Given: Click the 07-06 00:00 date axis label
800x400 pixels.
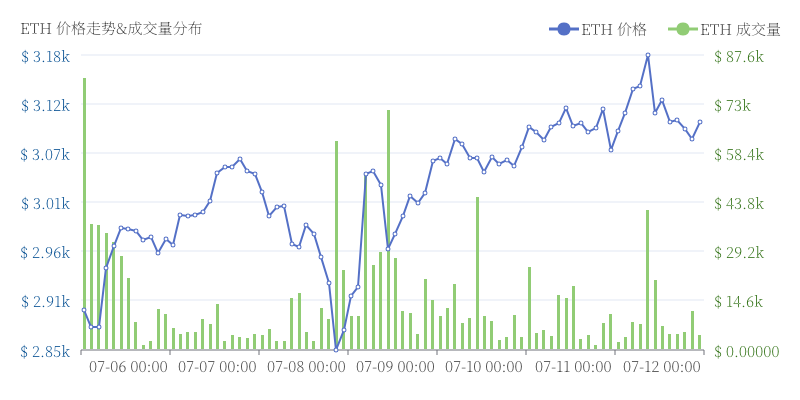Looking at the screenshot, I should tap(128, 368).
